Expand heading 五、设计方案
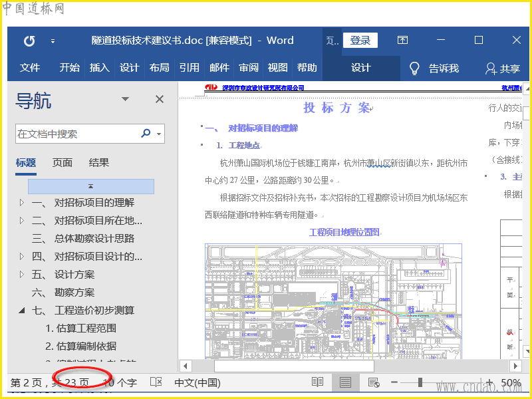 point(22,275)
